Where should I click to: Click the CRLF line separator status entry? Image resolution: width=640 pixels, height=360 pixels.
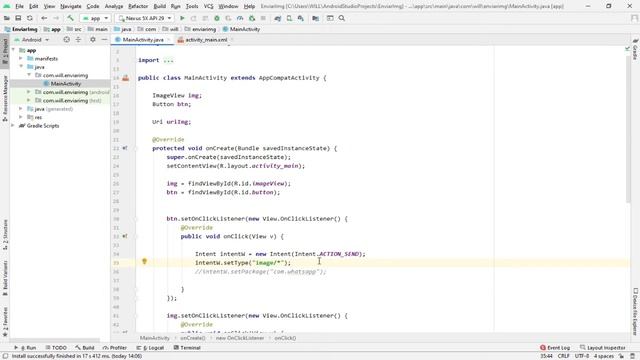pyautogui.click(x=563, y=356)
